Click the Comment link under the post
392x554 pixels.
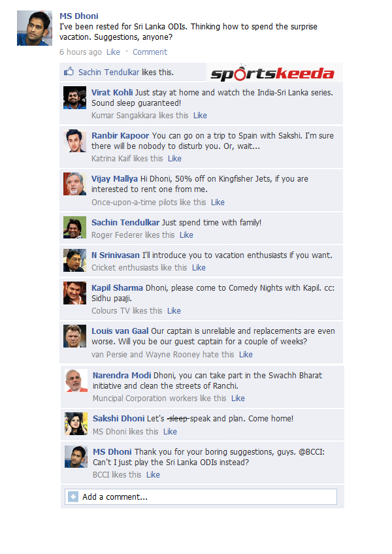click(x=150, y=52)
